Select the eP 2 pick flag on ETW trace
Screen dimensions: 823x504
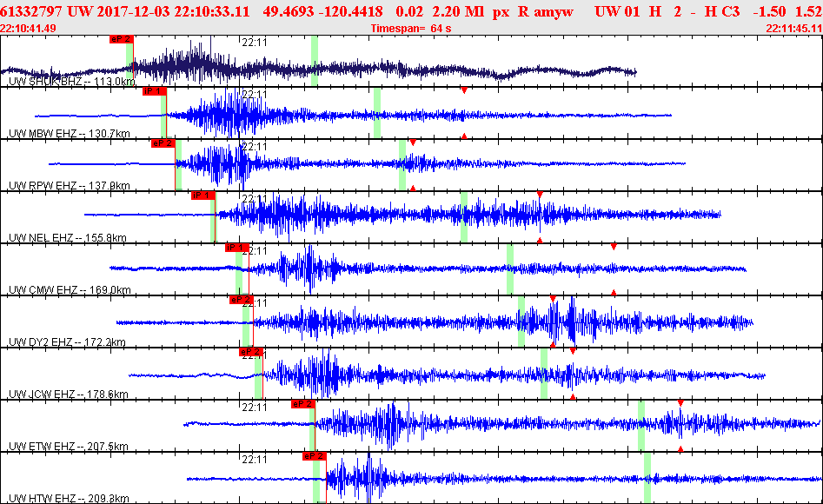[302, 404]
